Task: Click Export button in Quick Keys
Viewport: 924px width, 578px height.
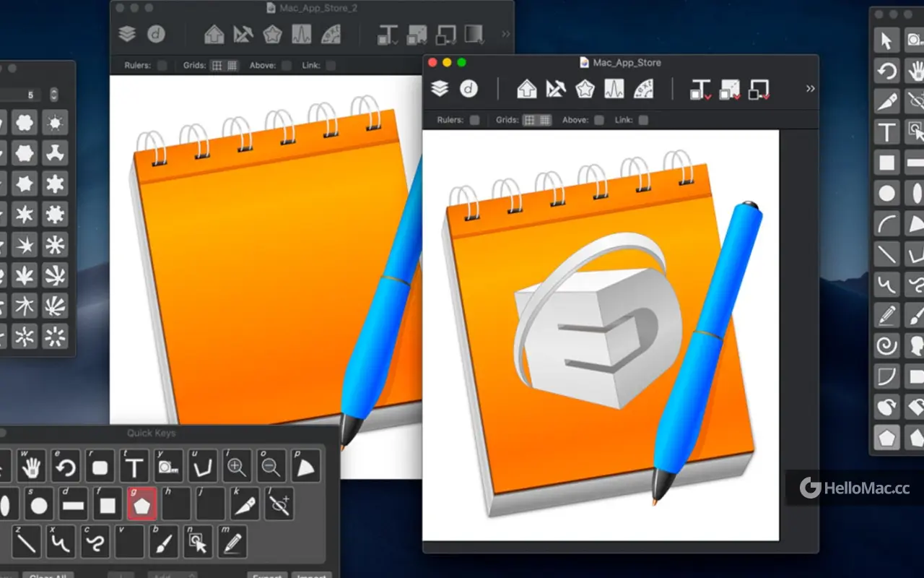Action: (x=267, y=575)
